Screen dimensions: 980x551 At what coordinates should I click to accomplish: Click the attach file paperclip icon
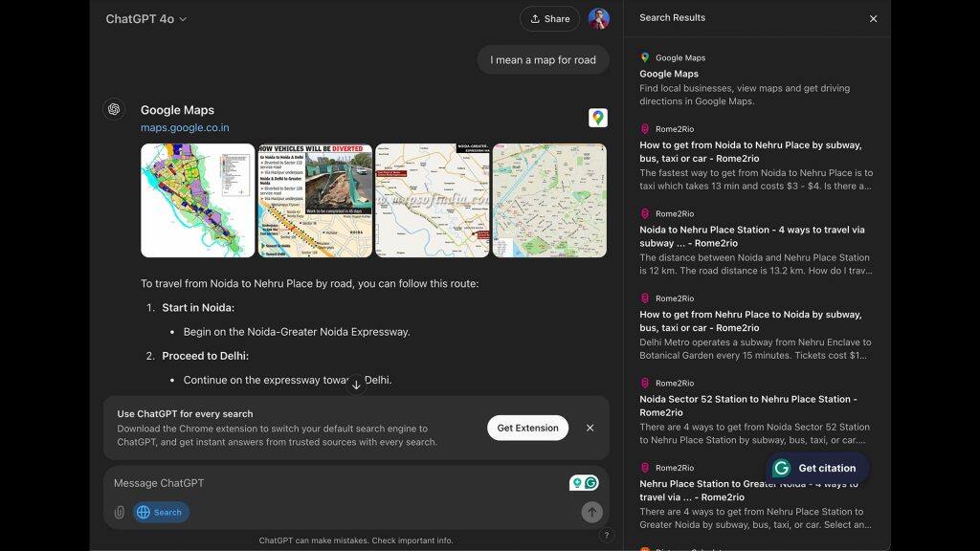[119, 513]
